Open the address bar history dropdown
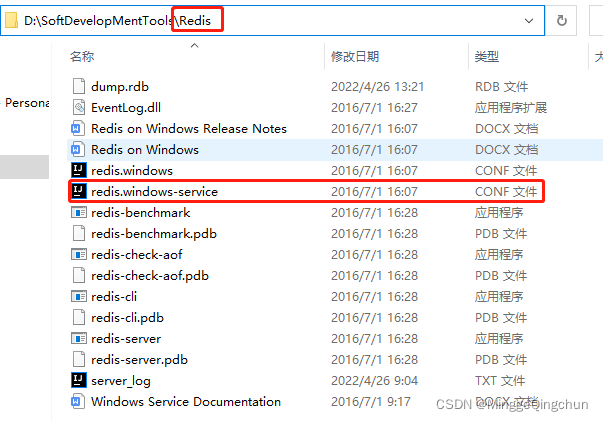Image resolution: width=603 pixels, height=421 pixels. pyautogui.click(x=529, y=20)
